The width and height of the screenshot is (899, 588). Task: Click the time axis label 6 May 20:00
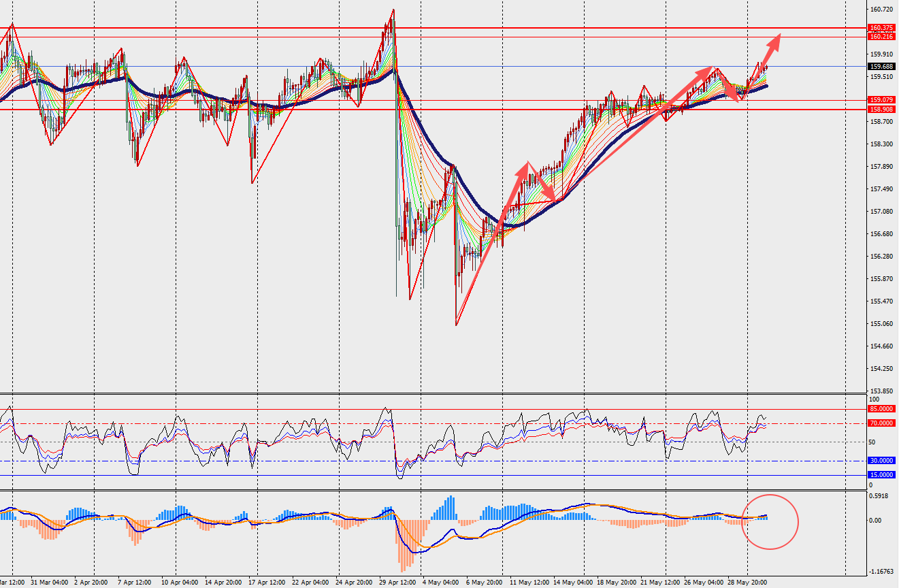(x=483, y=583)
